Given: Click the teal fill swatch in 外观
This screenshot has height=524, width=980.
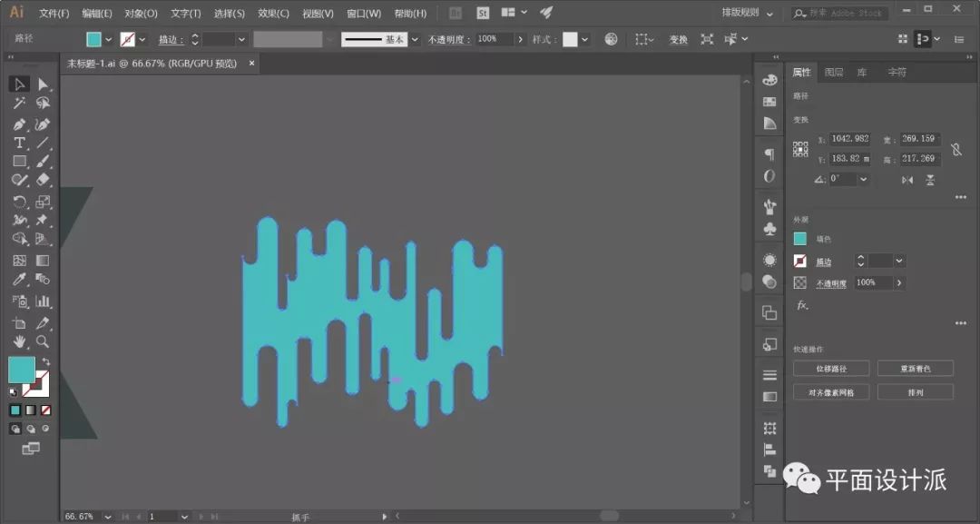Looking at the screenshot, I should tap(799, 239).
